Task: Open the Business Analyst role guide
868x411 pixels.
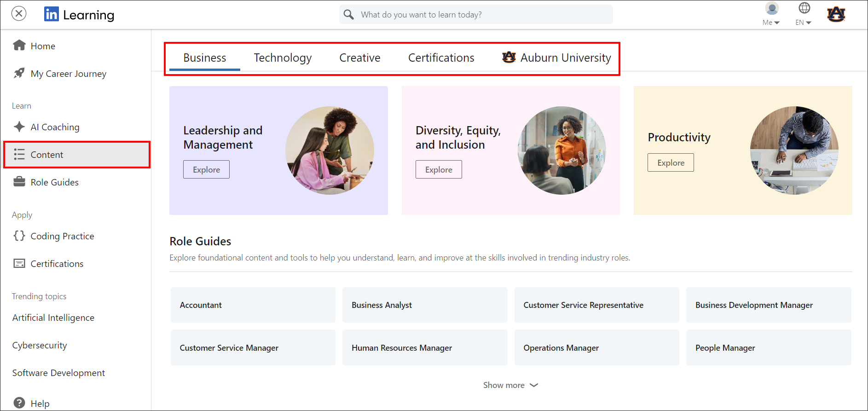Action: (424, 305)
